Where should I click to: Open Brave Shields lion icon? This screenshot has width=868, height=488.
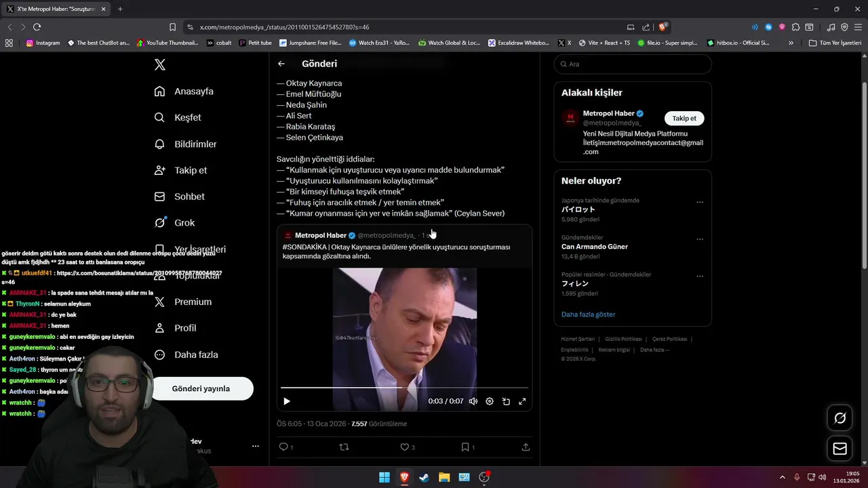[663, 27]
